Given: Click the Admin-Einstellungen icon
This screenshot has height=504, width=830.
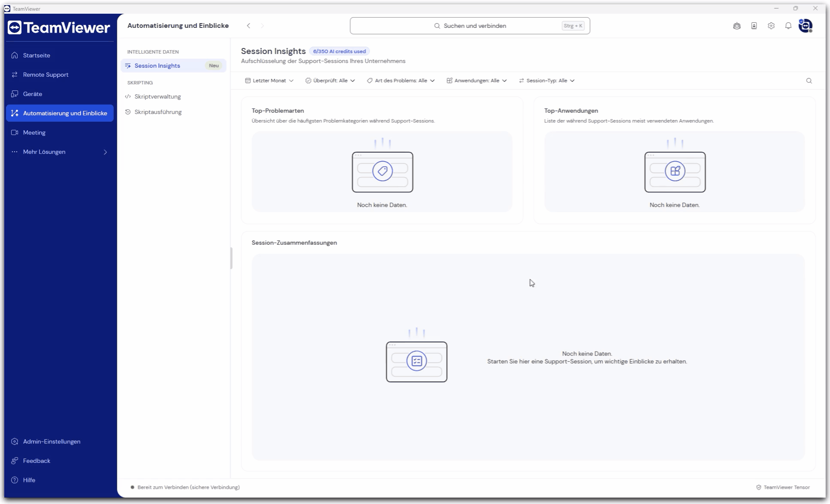Looking at the screenshot, I should [15, 441].
